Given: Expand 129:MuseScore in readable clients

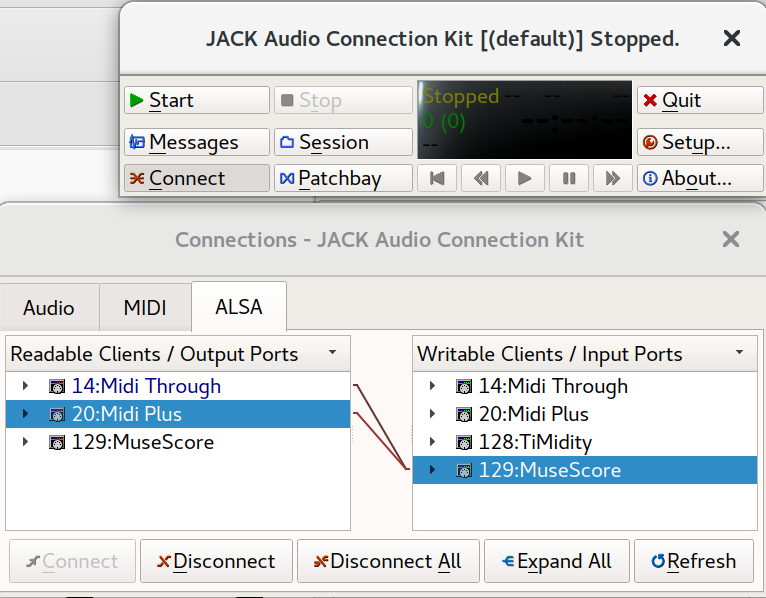Looking at the screenshot, I should [x=25, y=442].
